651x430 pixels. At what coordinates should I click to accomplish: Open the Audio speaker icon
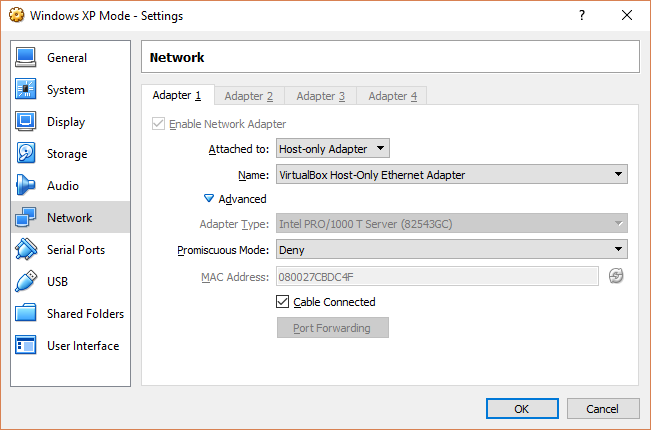[27, 186]
